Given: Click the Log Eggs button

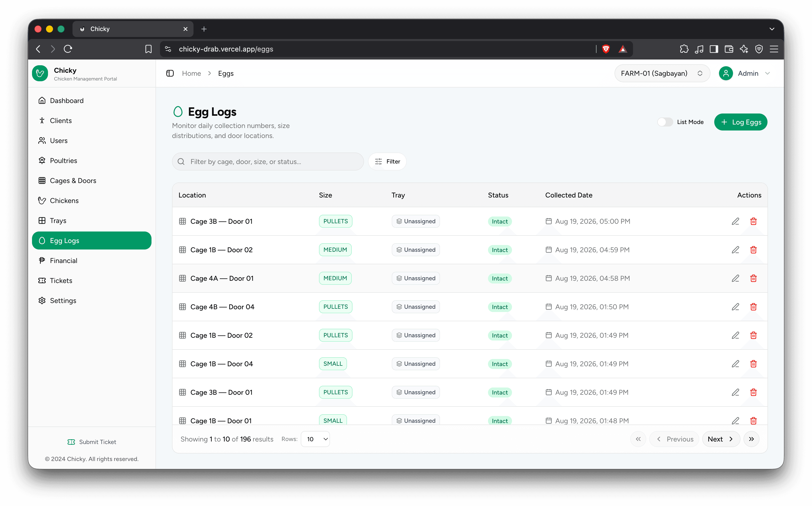Looking at the screenshot, I should 740,122.
